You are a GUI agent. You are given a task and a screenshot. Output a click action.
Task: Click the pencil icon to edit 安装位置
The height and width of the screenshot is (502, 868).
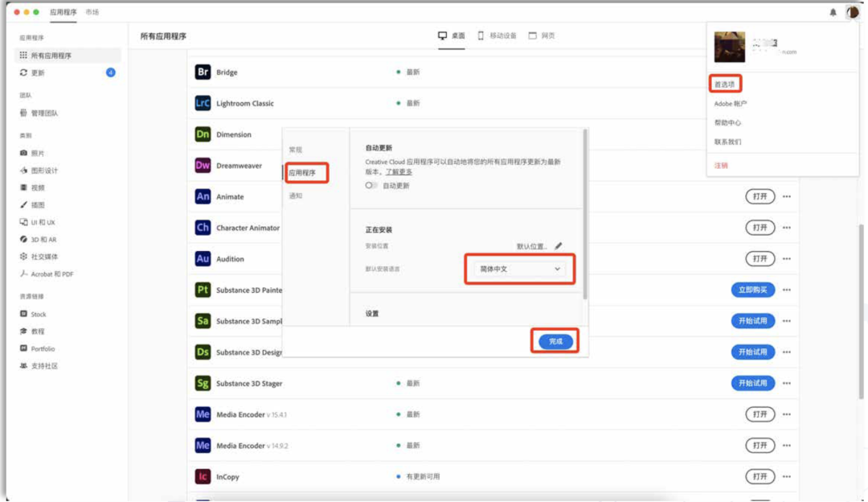[x=558, y=246]
